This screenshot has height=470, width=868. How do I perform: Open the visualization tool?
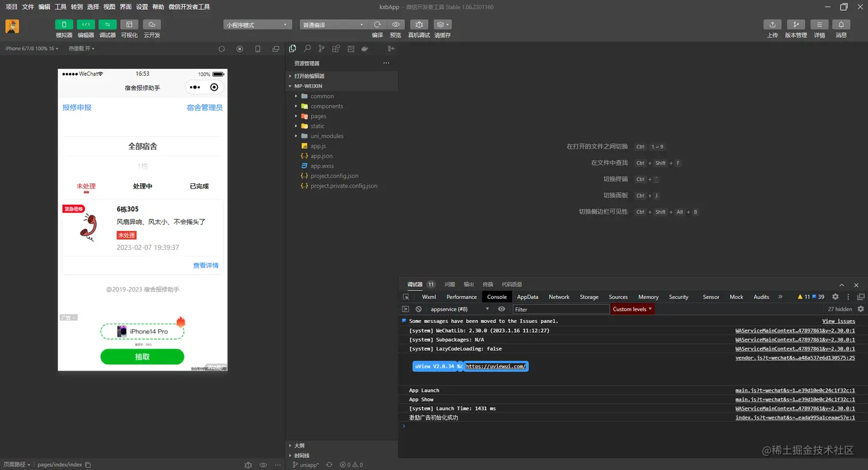[x=129, y=25]
